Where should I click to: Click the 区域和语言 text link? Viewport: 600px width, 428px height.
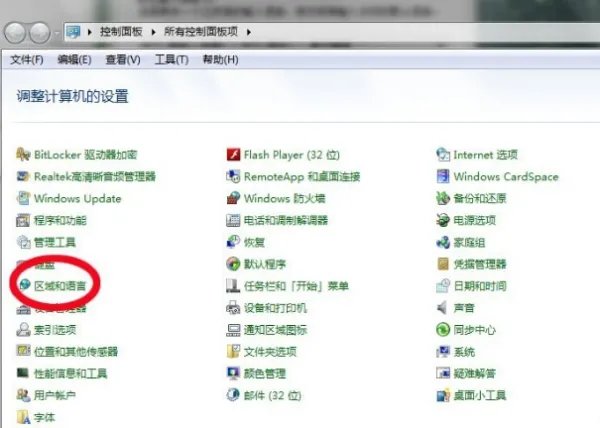pos(60,286)
